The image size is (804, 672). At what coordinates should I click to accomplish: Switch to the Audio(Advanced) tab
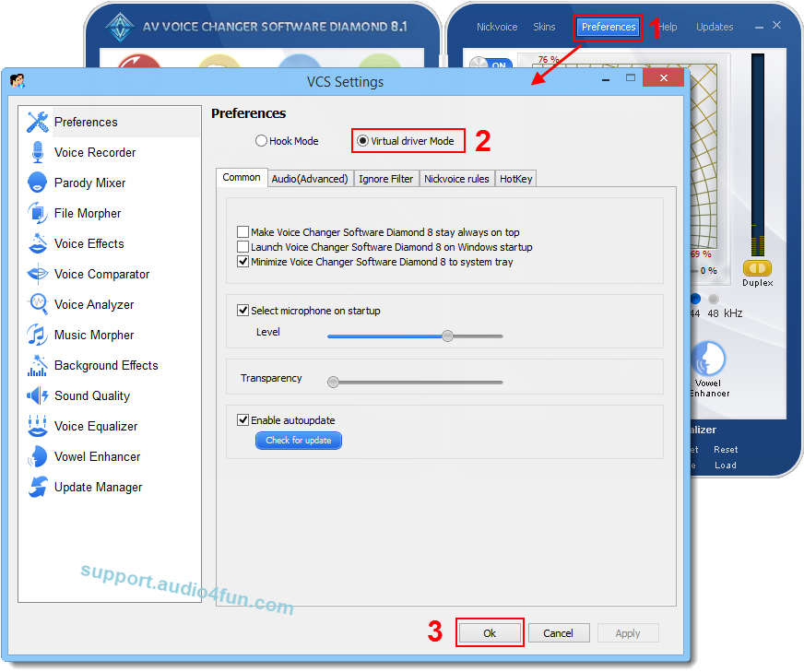tap(310, 179)
